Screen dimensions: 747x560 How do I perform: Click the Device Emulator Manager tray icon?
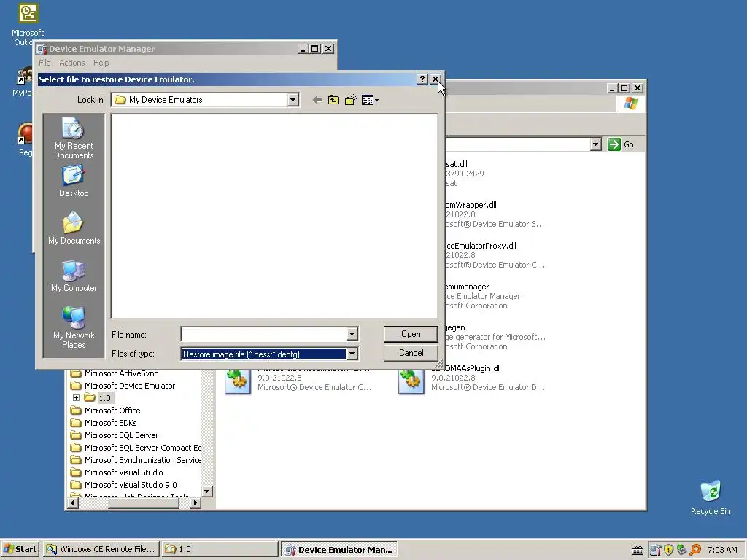tap(656, 550)
